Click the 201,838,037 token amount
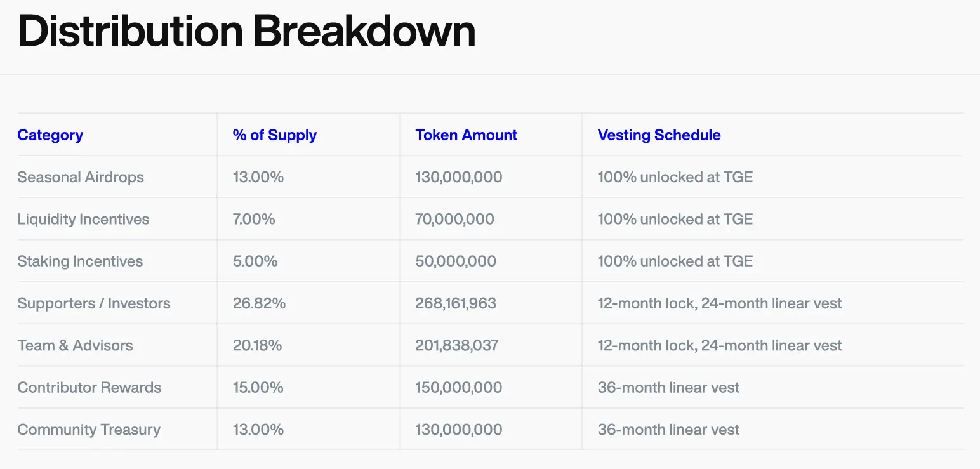 [x=457, y=346]
